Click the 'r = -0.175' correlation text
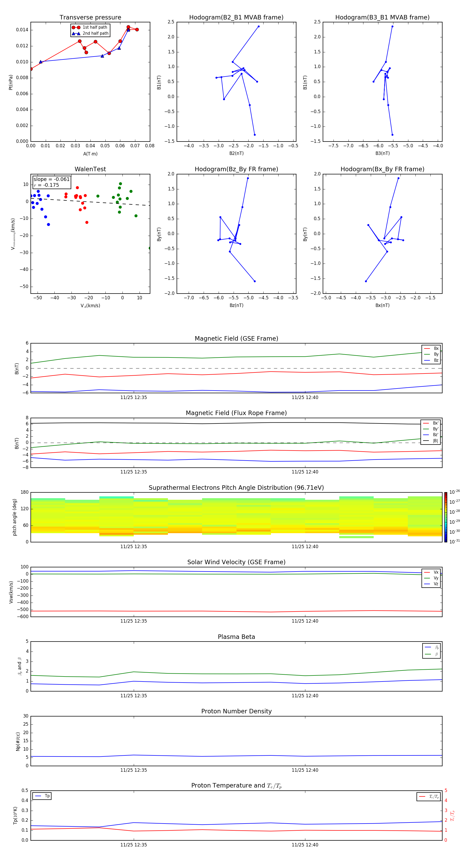The image size is (473, 868). pos(47,185)
